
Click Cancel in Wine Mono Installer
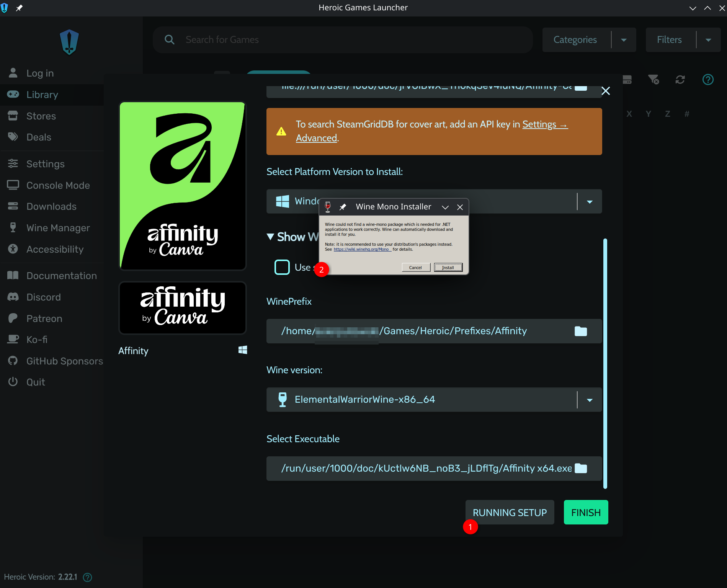416,268
